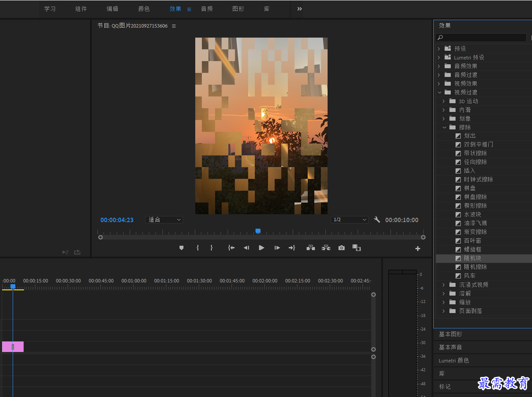Switch to the 学习 workspace
Image resolution: width=532 pixels, height=397 pixels.
tap(50, 9)
